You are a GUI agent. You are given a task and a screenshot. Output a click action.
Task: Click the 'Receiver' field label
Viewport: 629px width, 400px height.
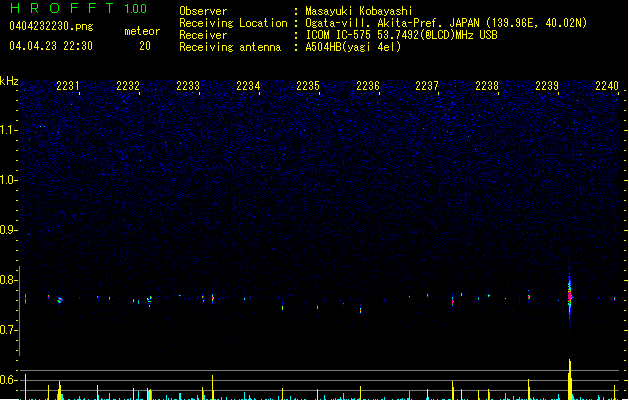tap(203, 35)
